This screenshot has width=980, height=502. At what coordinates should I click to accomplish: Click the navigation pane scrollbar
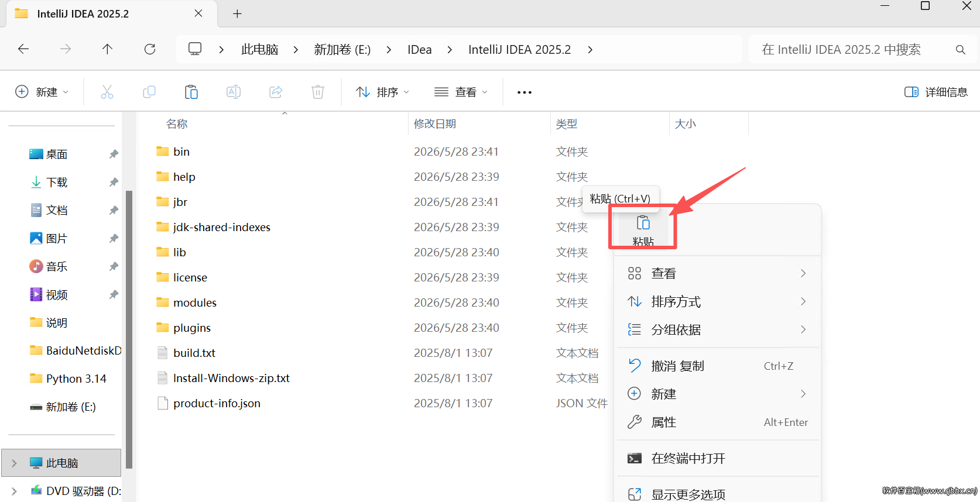tap(129, 329)
